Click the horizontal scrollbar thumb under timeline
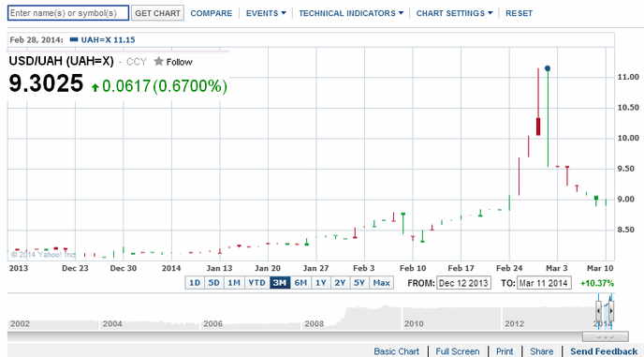This screenshot has width=644, height=357. tap(605, 336)
